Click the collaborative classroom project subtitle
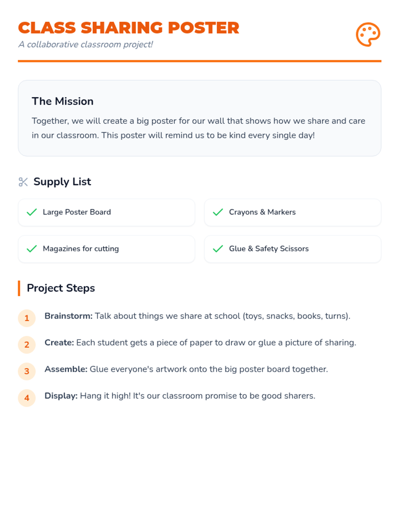Image resolution: width=399 pixels, height=532 pixels. [85, 45]
